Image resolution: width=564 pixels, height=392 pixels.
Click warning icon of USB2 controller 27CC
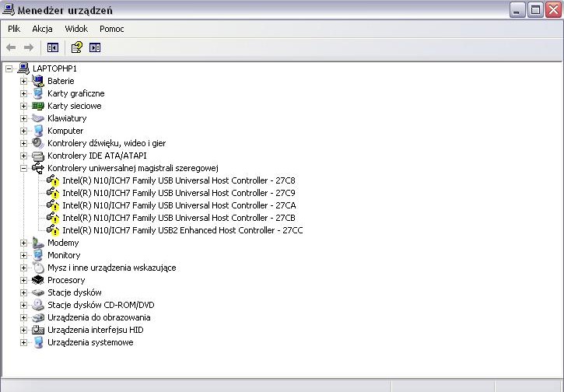coord(53,230)
